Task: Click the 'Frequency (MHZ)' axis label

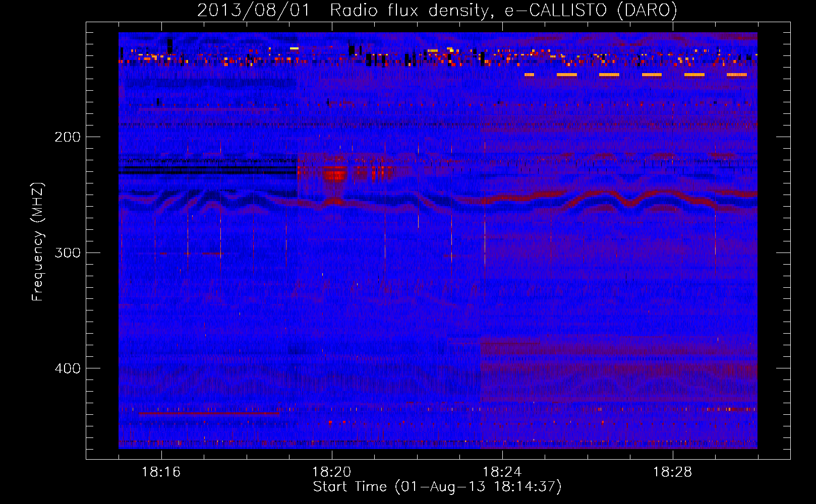Action: (38, 241)
